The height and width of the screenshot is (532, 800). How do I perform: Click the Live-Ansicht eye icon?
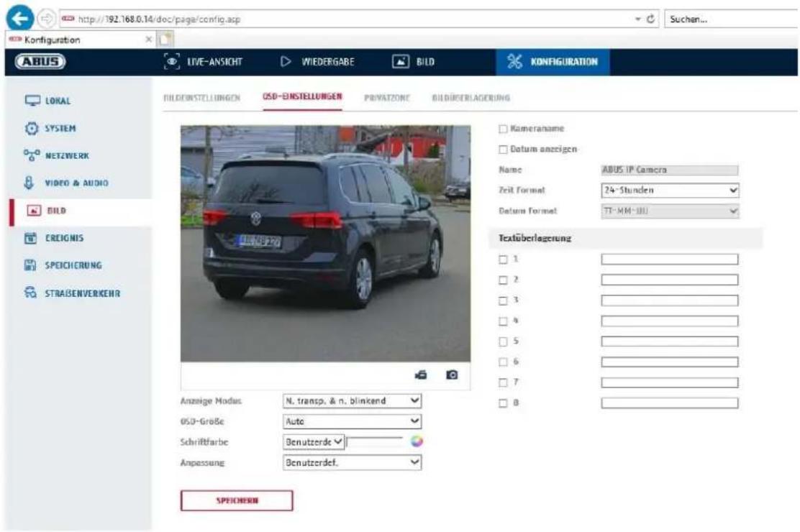(171, 62)
